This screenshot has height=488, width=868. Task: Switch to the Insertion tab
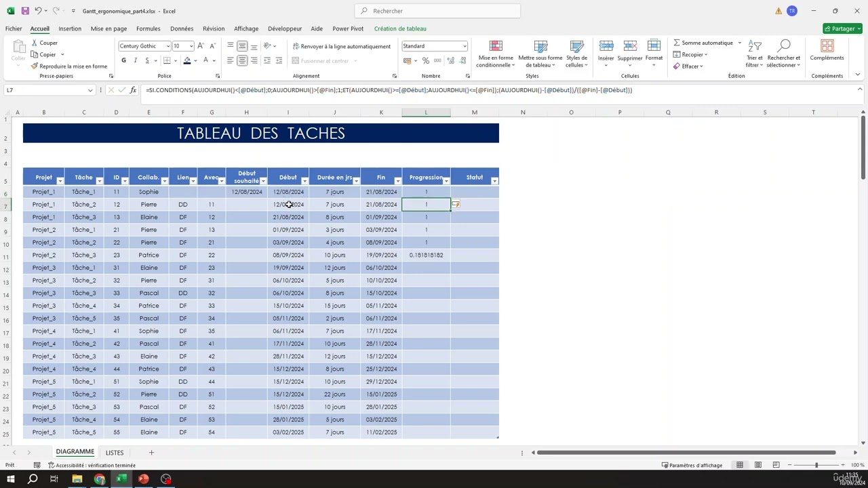pyautogui.click(x=70, y=28)
